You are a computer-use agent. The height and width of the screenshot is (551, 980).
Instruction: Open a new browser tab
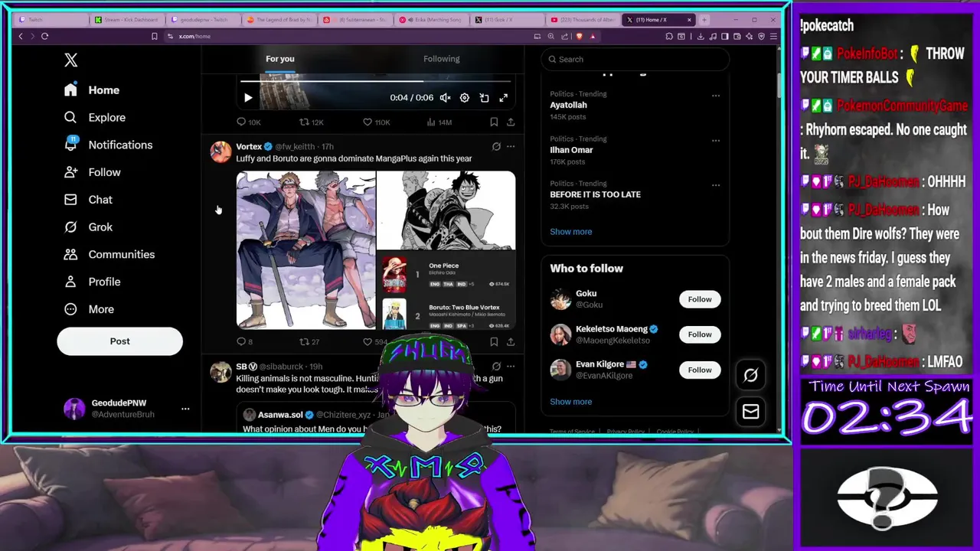click(x=705, y=19)
